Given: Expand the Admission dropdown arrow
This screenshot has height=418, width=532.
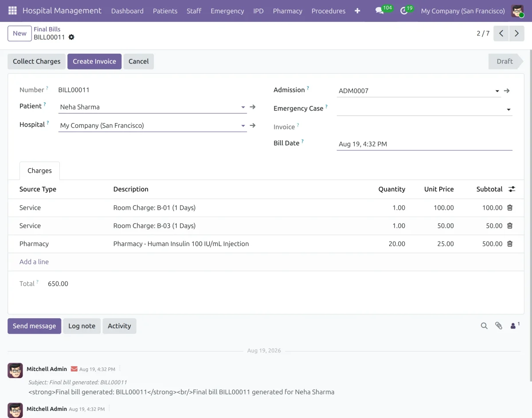Looking at the screenshot, I should (x=497, y=91).
